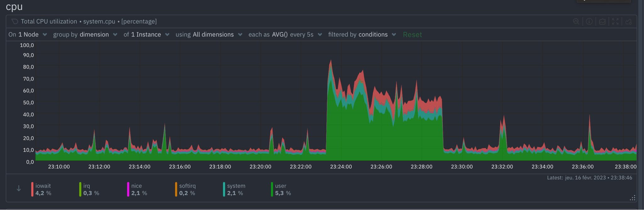Grab the chart resize handle in the corner
644x210 pixels.
(x=632, y=198)
